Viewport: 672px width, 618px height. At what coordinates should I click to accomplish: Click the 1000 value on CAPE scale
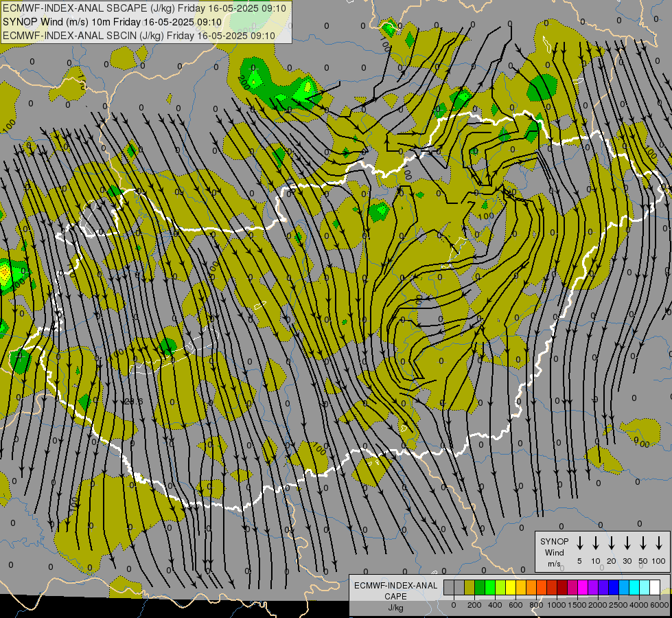[x=557, y=605]
